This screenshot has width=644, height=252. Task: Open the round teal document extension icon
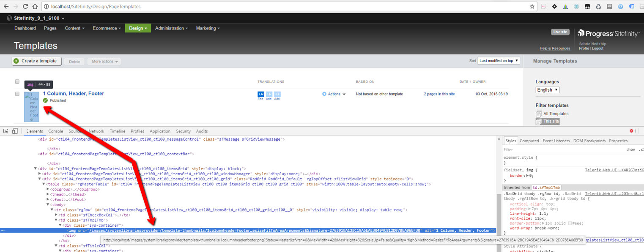pos(576,6)
